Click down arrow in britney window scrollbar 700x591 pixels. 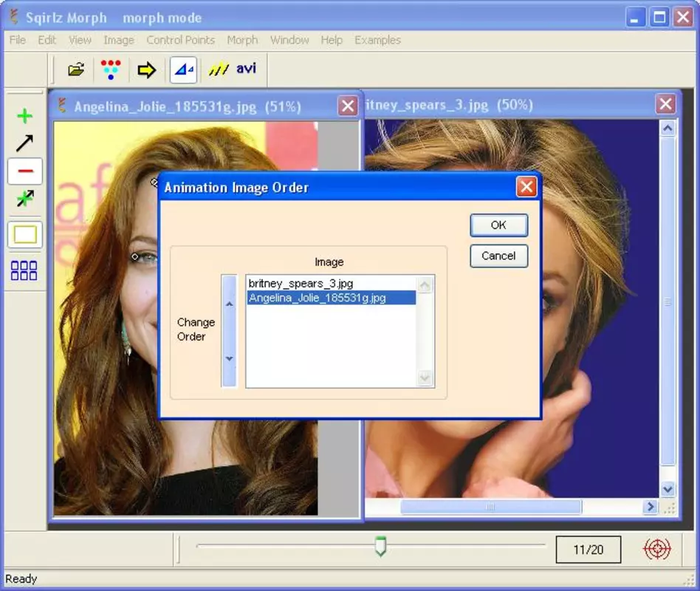coord(668,489)
